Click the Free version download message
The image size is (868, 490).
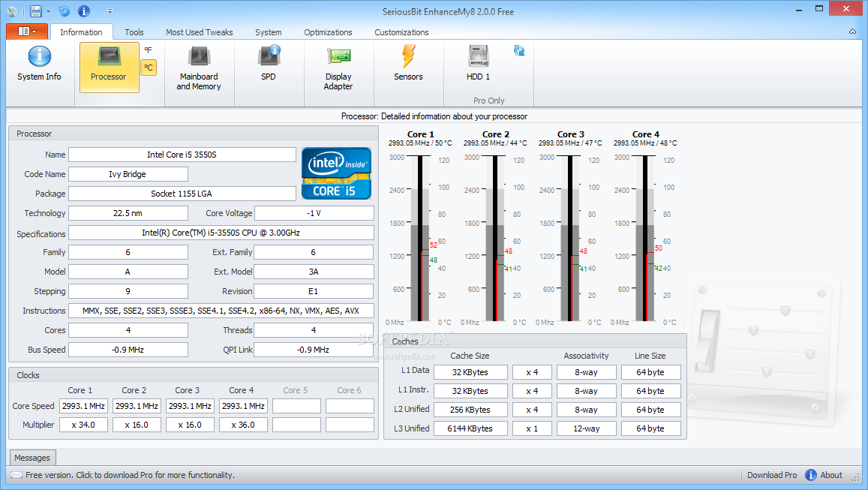[130, 475]
